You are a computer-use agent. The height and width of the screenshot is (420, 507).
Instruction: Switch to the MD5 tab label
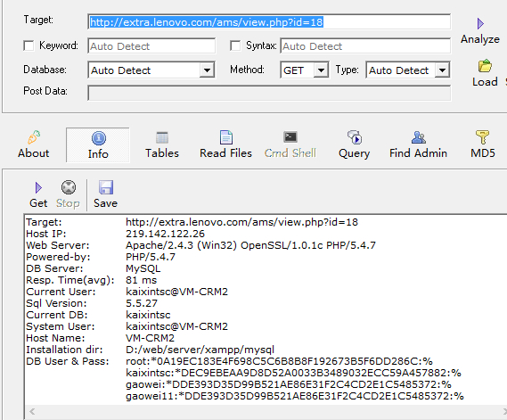[483, 153]
